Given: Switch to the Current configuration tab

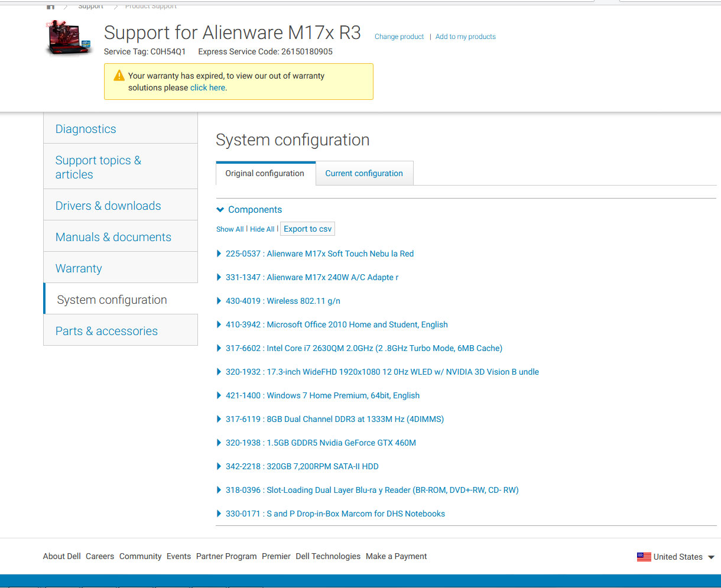Looking at the screenshot, I should click(364, 173).
